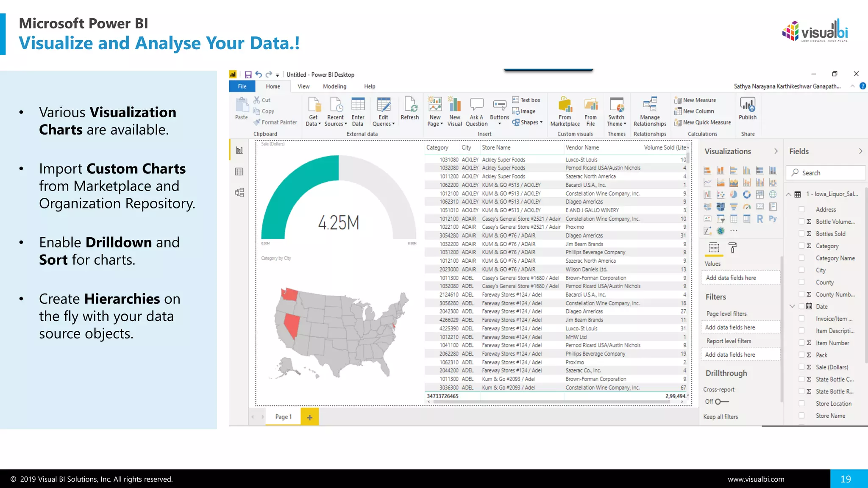This screenshot has height=488, width=868.
Task: Click New Column in Calculations
Action: pyautogui.click(x=694, y=111)
